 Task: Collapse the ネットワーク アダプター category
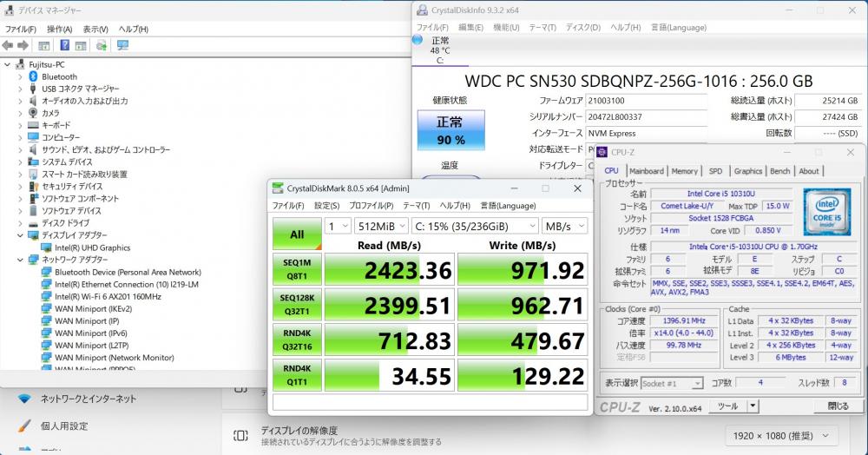(20, 260)
